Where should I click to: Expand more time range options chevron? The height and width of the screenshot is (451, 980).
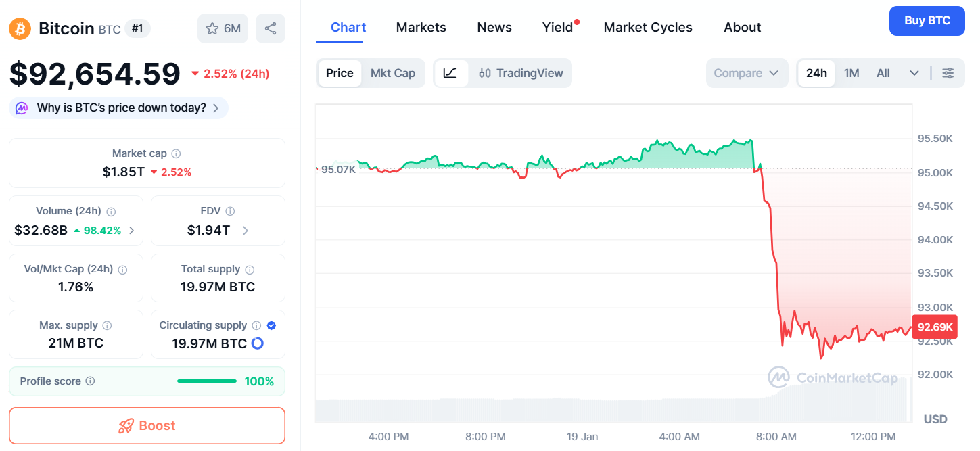point(914,73)
